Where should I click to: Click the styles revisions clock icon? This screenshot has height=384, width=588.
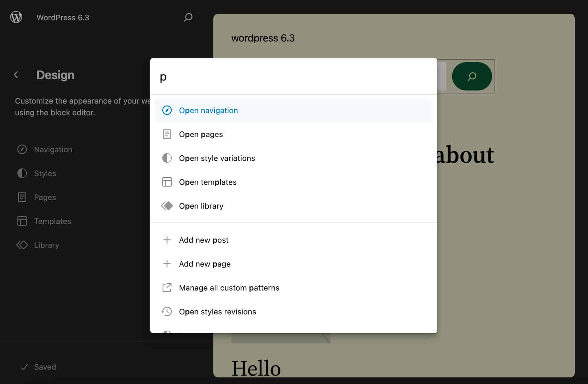167,311
